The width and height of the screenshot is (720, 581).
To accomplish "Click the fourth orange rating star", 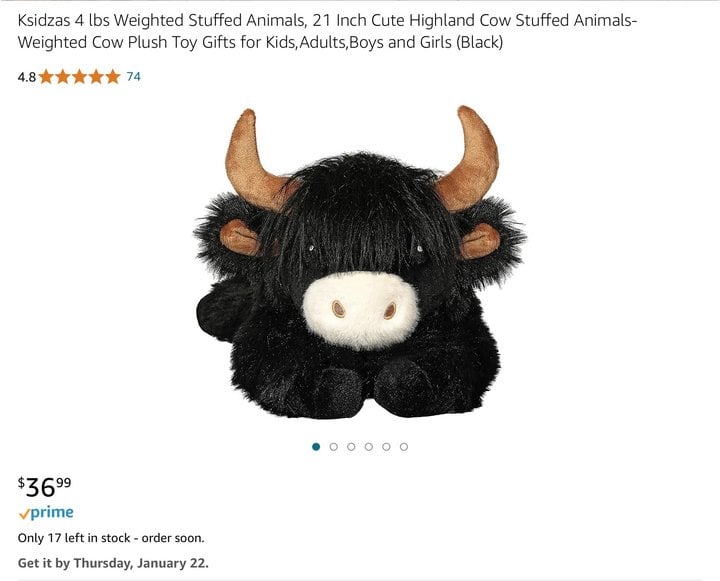I will coord(96,77).
